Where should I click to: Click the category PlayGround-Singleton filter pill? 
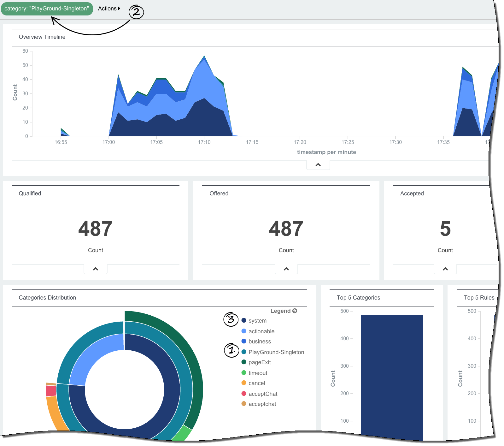tap(47, 9)
